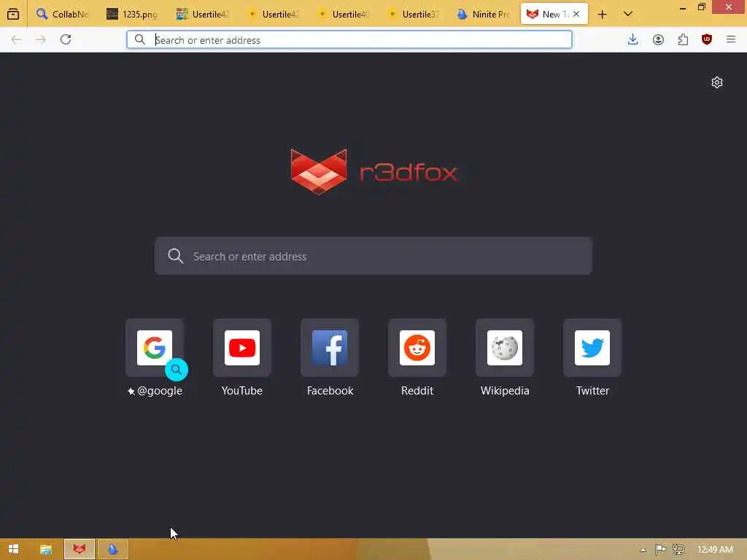Go forward one page
The height and width of the screenshot is (560, 747).
point(41,39)
